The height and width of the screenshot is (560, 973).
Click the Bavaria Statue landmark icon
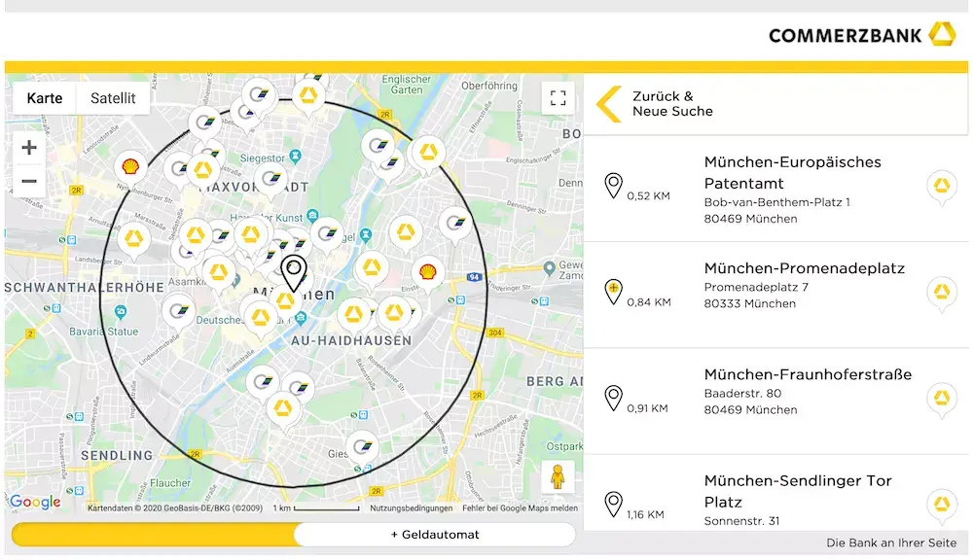pos(121,311)
